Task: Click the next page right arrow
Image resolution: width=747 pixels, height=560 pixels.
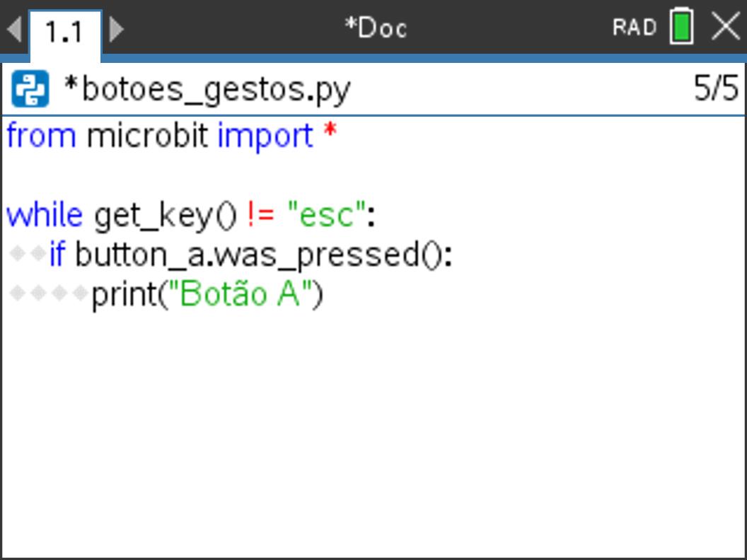Action: pyautogui.click(x=116, y=29)
